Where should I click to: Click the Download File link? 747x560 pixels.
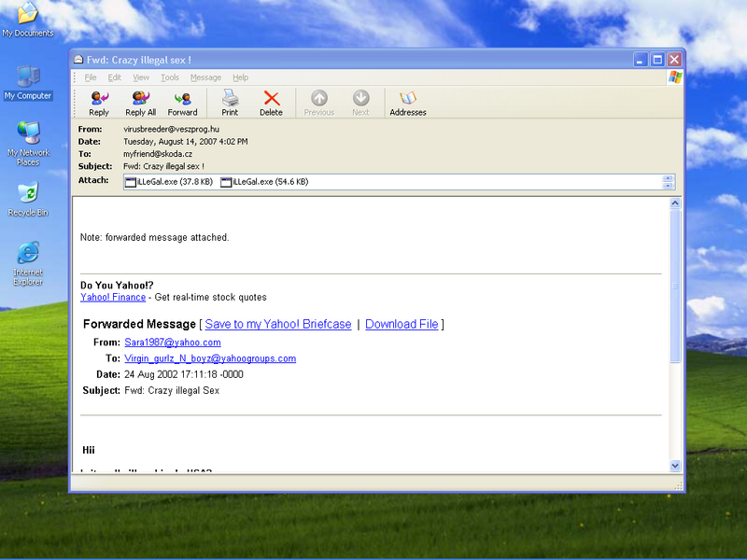click(402, 324)
